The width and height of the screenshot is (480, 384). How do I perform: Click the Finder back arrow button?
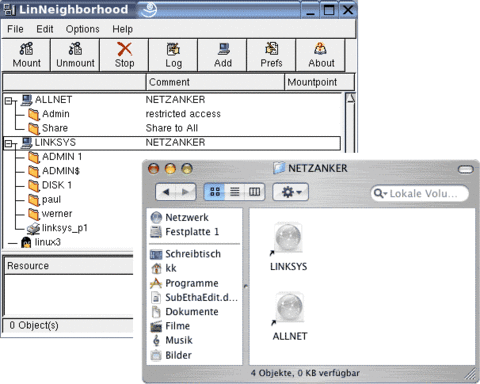(166, 192)
